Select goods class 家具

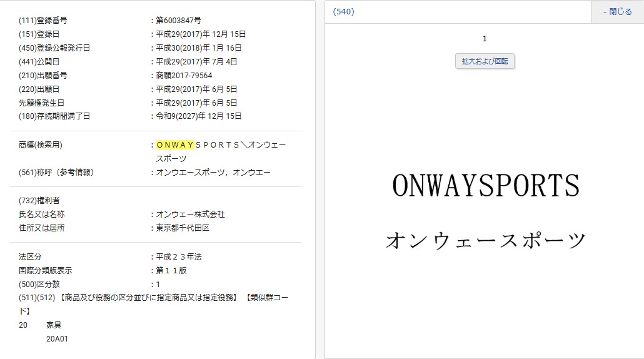[54, 325]
